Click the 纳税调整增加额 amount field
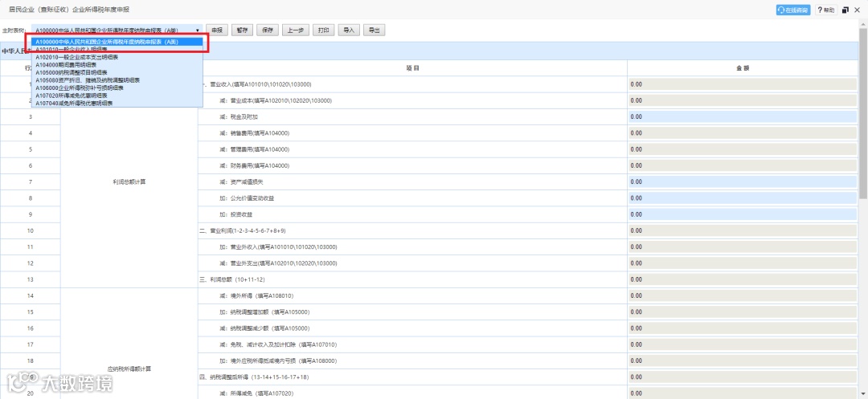 [x=743, y=312]
